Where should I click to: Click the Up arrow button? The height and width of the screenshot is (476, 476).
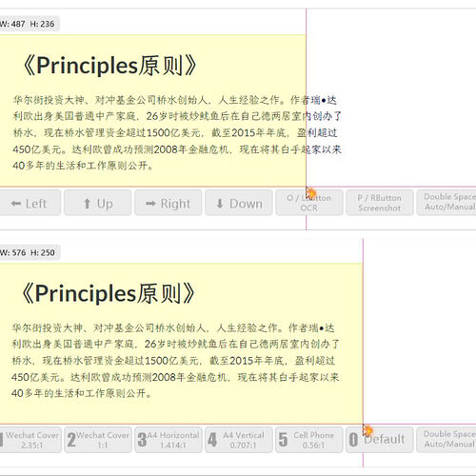pos(98,203)
